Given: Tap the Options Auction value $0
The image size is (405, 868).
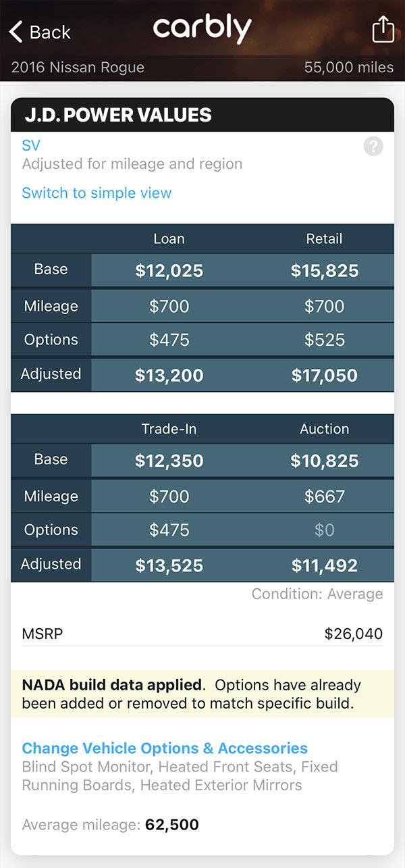Looking at the screenshot, I should 325,530.
